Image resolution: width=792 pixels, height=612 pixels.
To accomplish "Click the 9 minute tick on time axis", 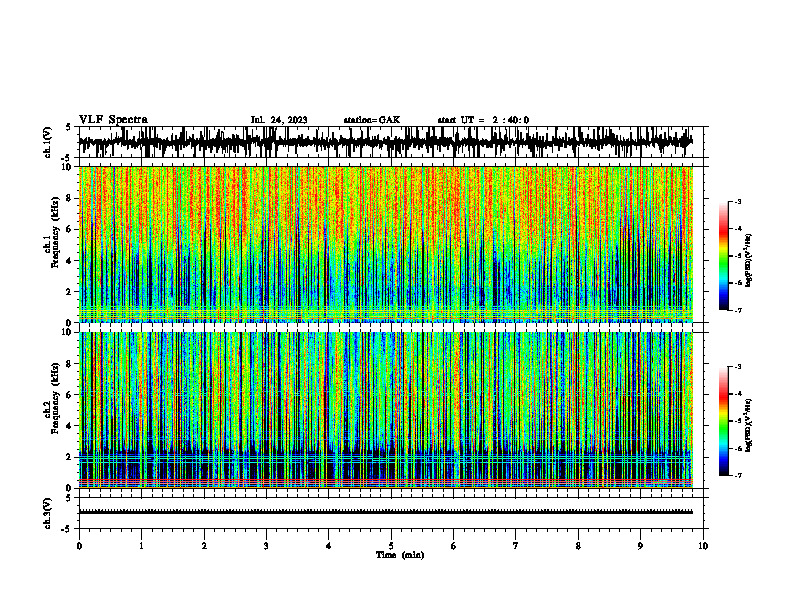I will point(640,546).
